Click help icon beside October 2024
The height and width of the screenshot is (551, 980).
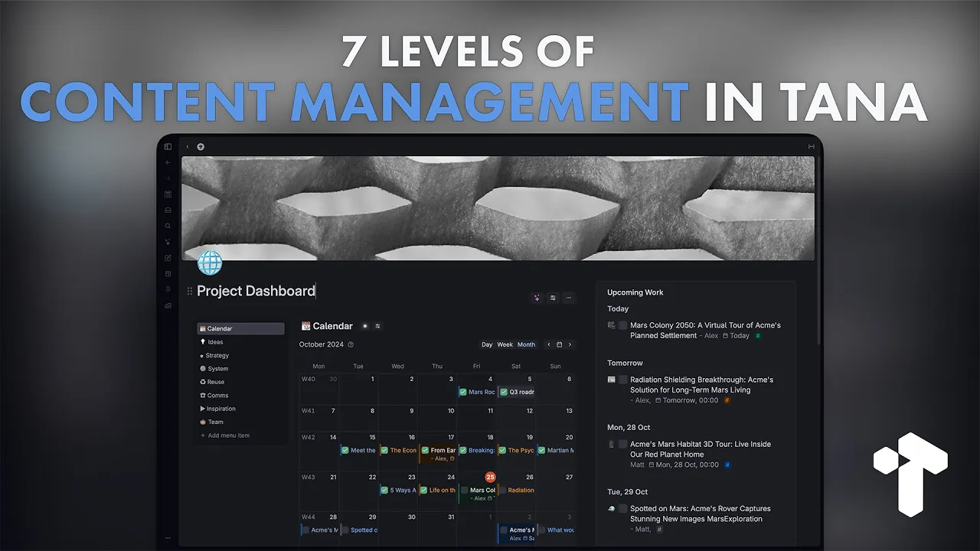tap(351, 344)
